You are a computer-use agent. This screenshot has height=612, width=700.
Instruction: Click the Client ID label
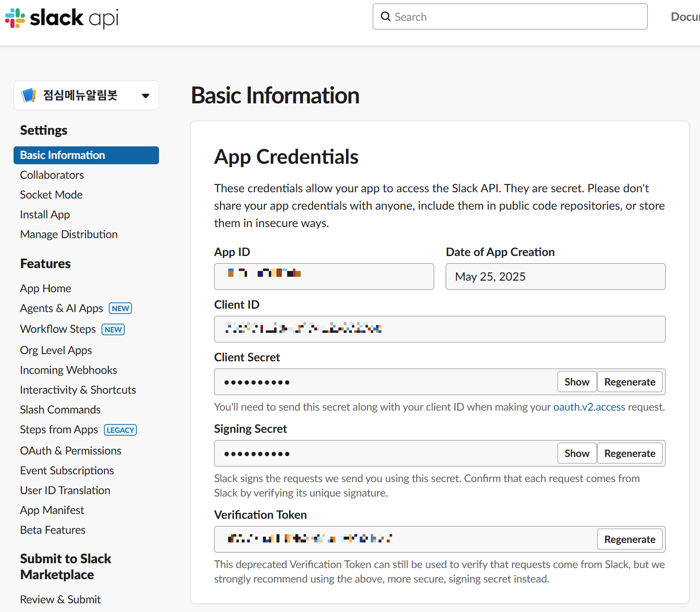(237, 305)
